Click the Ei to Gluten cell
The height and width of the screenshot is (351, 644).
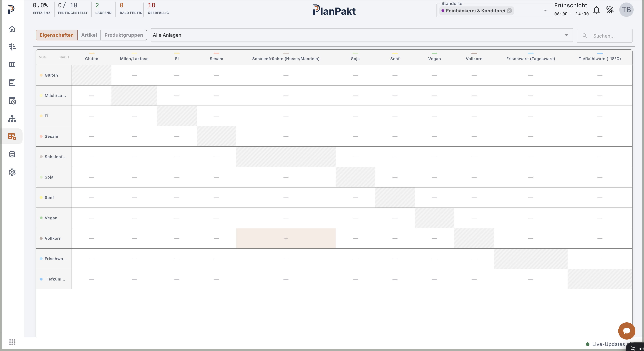(92, 116)
